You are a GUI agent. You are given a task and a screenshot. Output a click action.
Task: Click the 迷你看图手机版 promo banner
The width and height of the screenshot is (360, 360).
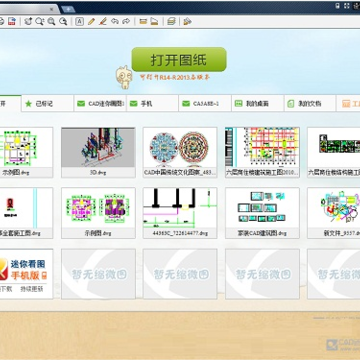click(26, 274)
